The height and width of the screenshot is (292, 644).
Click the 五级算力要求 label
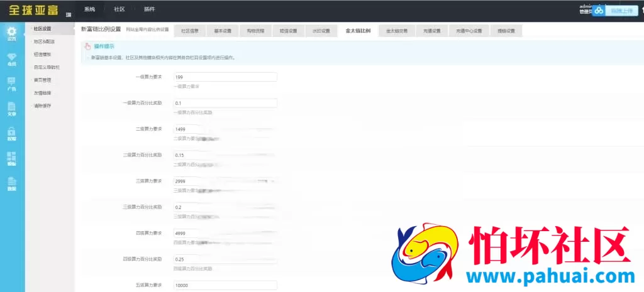148,284
